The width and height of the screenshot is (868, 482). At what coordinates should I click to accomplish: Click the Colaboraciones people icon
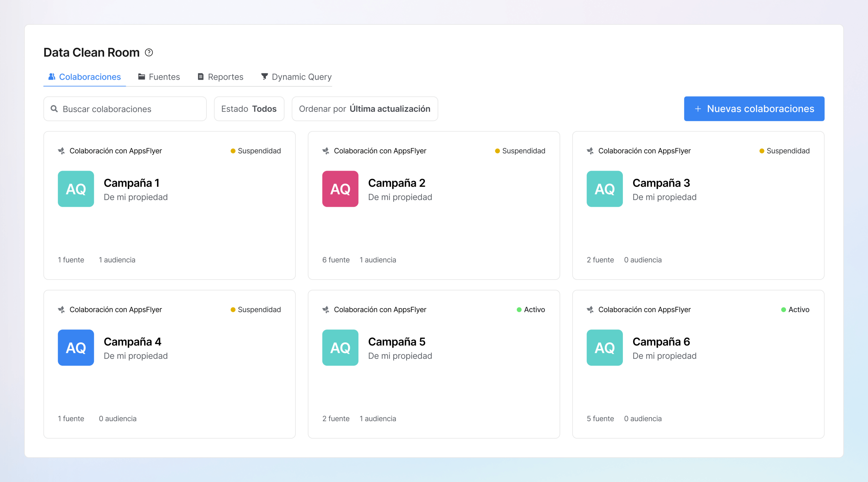(x=52, y=77)
